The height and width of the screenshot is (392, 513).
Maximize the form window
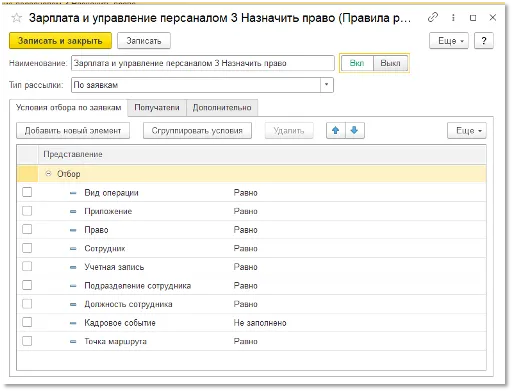click(x=473, y=18)
